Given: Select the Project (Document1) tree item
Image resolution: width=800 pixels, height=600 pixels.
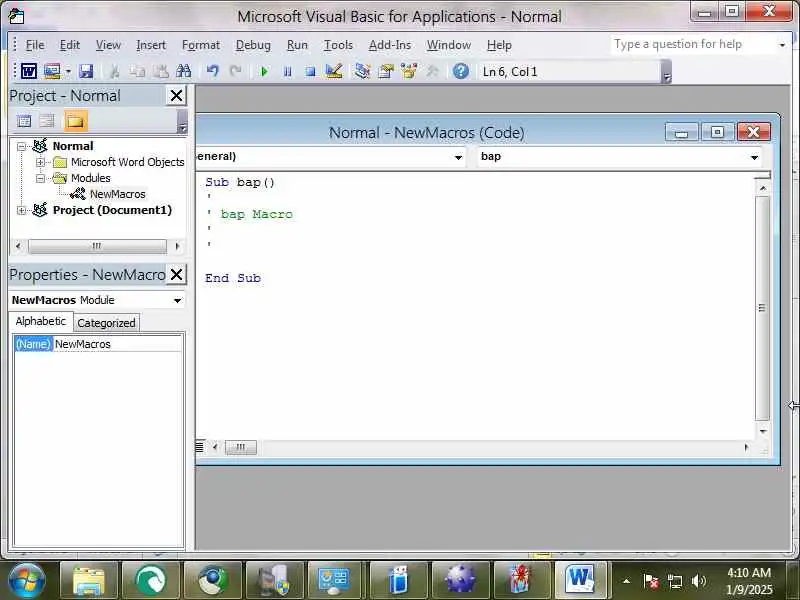Looking at the screenshot, I should coord(112,210).
